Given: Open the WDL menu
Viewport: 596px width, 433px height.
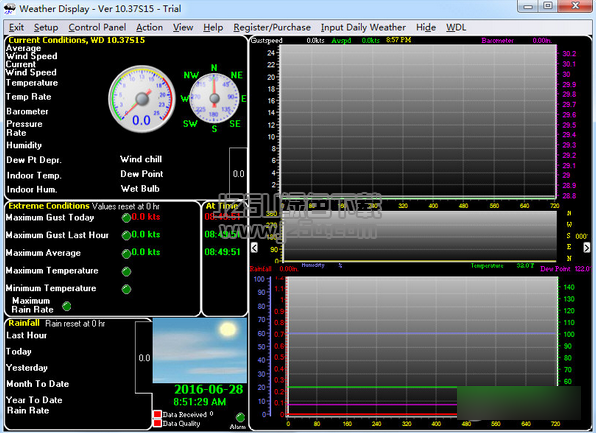Looking at the screenshot, I should tap(456, 27).
